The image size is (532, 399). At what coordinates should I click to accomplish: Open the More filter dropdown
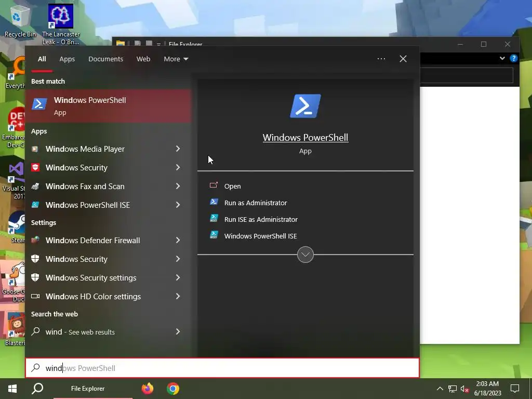176,59
